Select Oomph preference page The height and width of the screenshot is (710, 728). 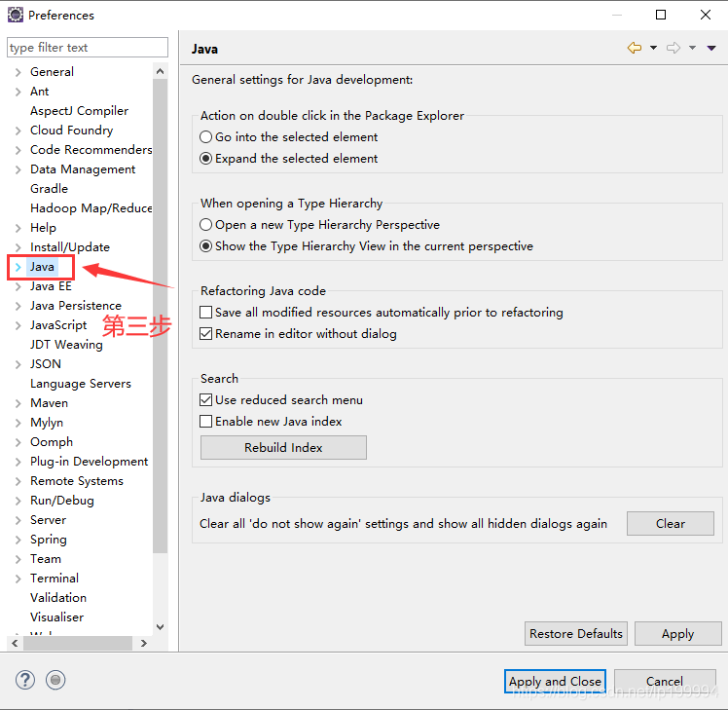coord(52,442)
